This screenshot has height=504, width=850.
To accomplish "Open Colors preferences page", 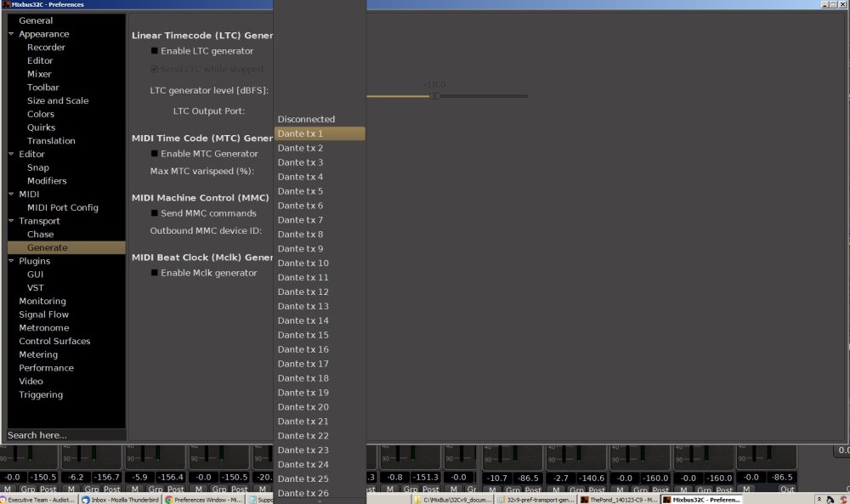I will coord(41,114).
